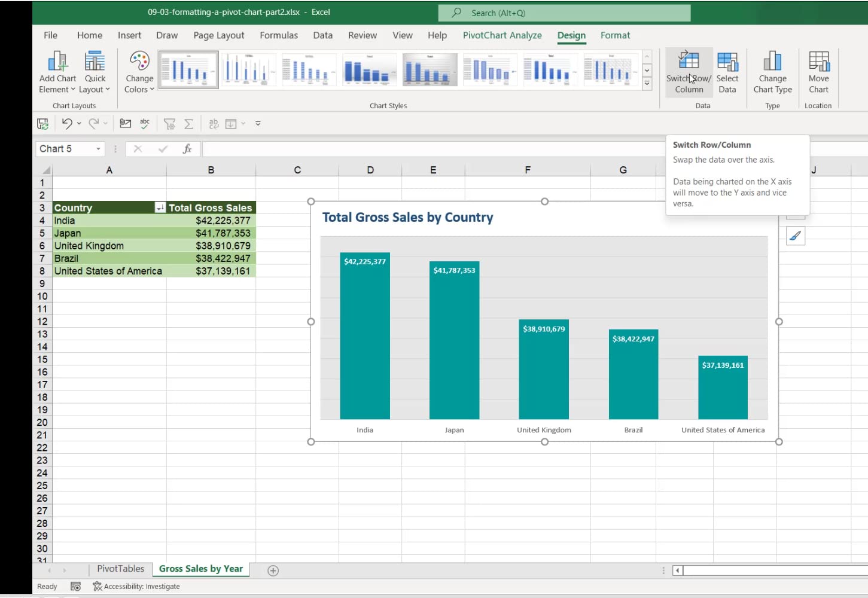Image resolution: width=868 pixels, height=598 pixels.
Task: Open the Redo history dropdown arrow
Action: (105, 124)
